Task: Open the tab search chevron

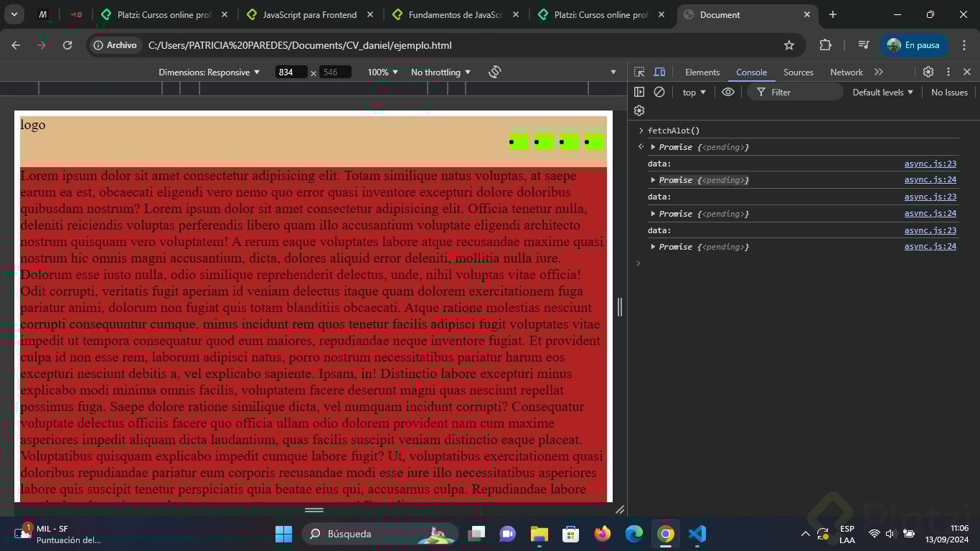Action: (x=14, y=14)
